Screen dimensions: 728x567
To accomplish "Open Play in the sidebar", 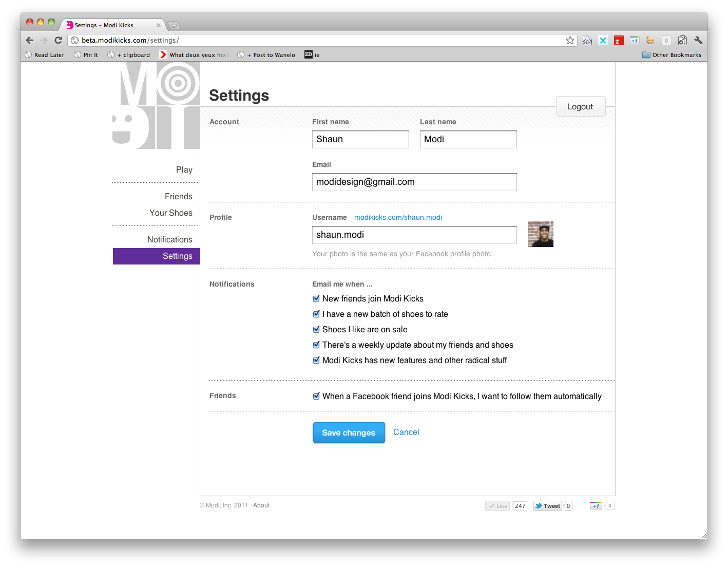I will (x=184, y=170).
